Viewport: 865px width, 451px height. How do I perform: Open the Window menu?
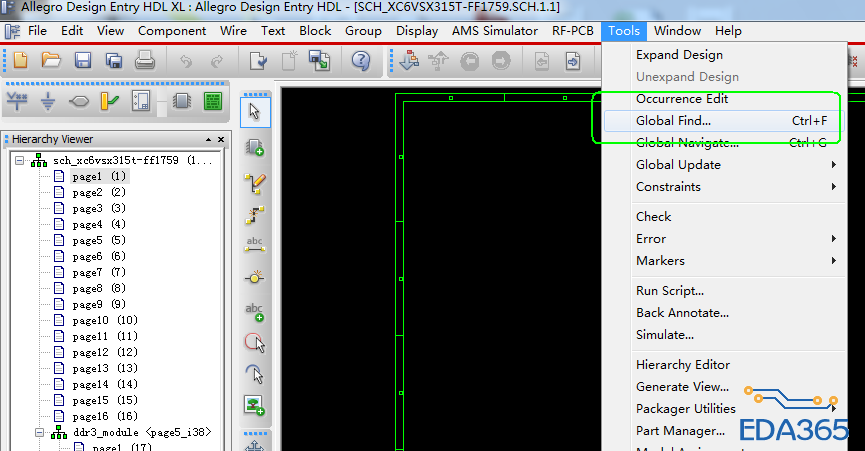(677, 31)
